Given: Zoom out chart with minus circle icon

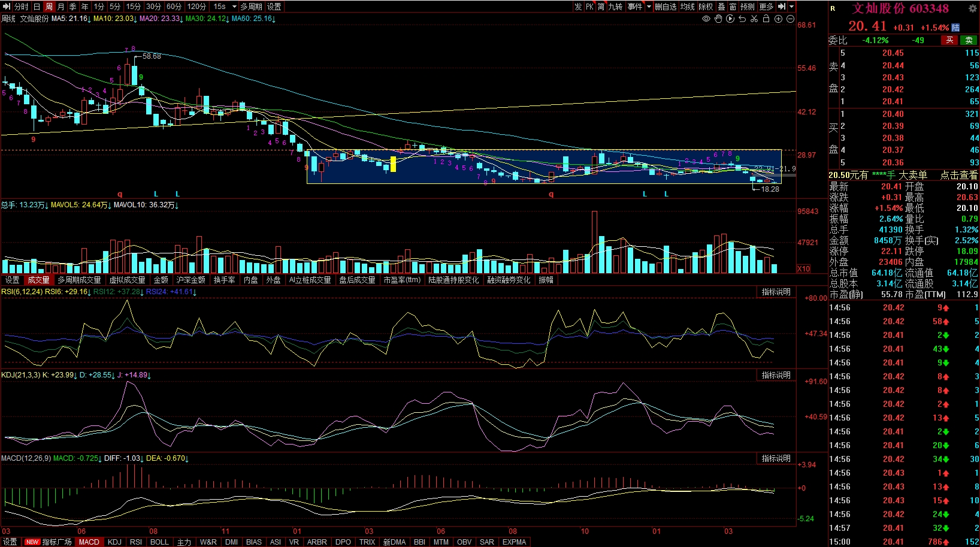Looking at the screenshot, I should pyautogui.click(x=790, y=19).
